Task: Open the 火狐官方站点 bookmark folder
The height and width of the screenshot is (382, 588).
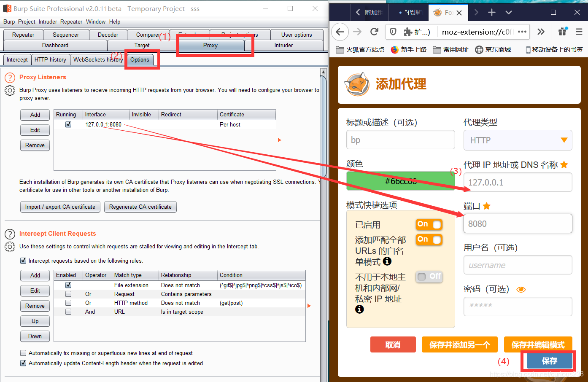Action: click(360, 50)
